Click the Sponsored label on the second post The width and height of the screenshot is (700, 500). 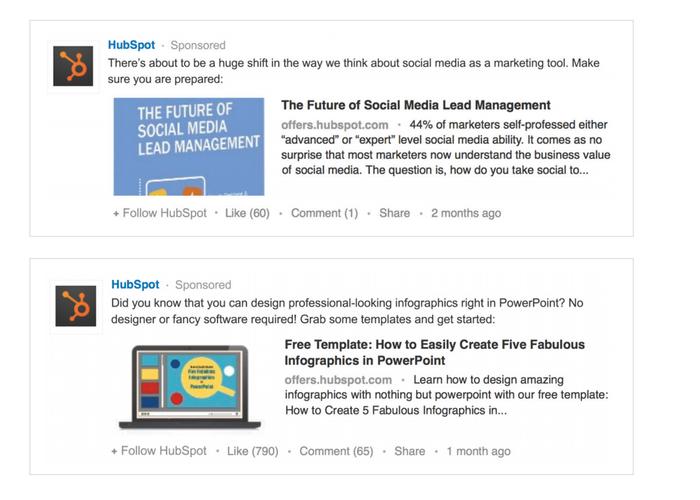pyautogui.click(x=203, y=285)
